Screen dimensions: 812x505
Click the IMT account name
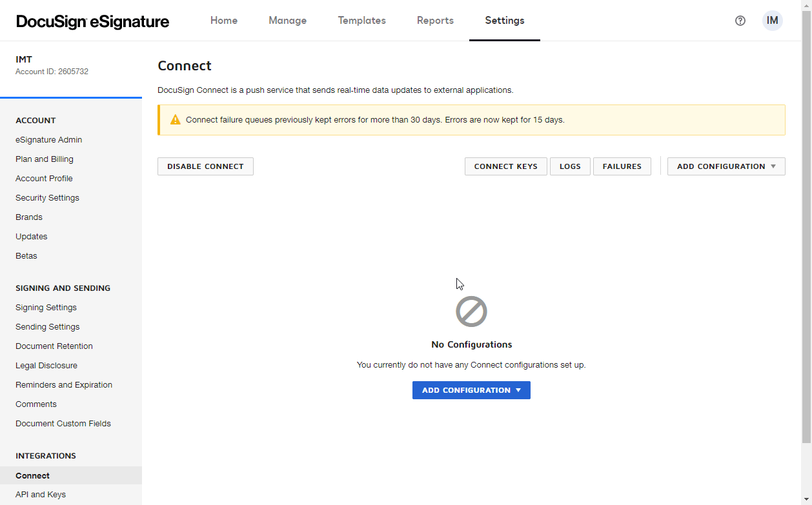pos(24,59)
